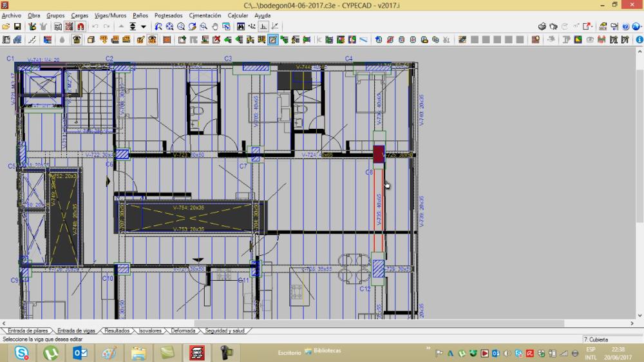Click the open folder file icon

(x=6, y=26)
